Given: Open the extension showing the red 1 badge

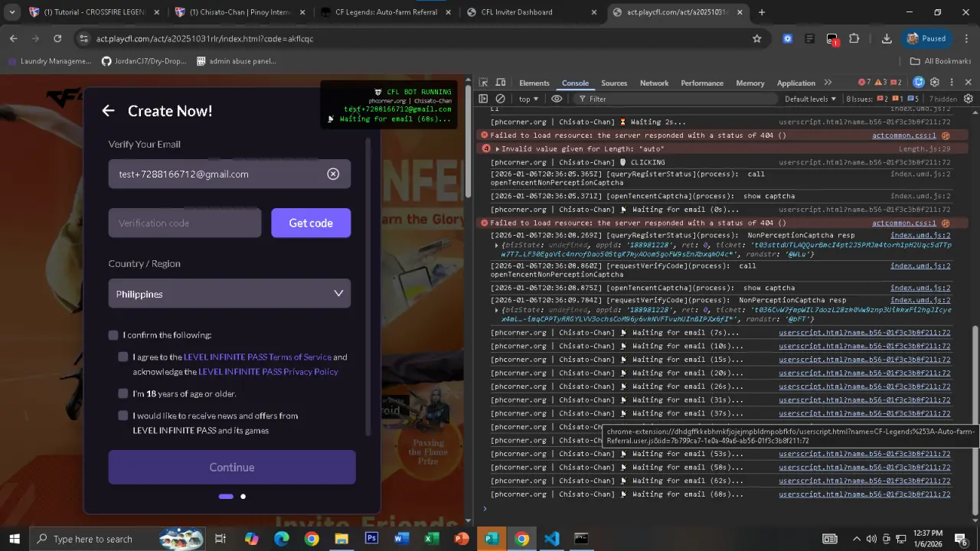Looking at the screenshot, I should tap(832, 39).
